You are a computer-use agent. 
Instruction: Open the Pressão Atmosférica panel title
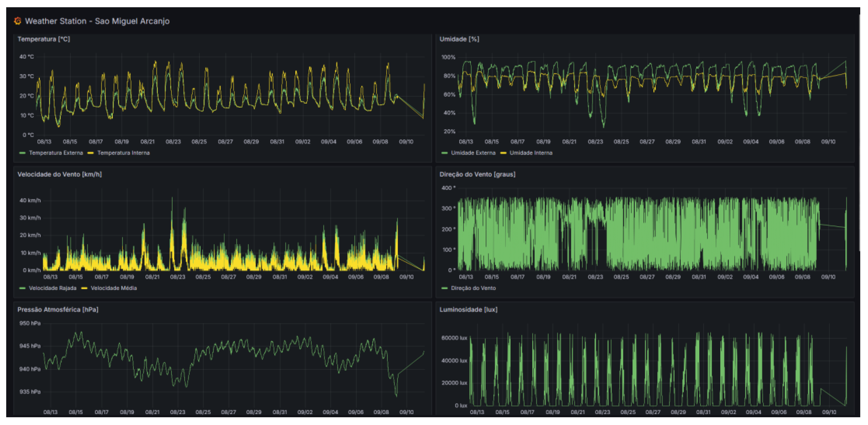click(x=58, y=309)
